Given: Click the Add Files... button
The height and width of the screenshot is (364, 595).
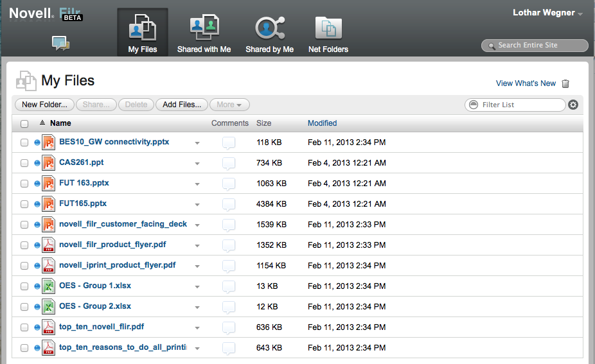Looking at the screenshot, I should click(182, 105).
